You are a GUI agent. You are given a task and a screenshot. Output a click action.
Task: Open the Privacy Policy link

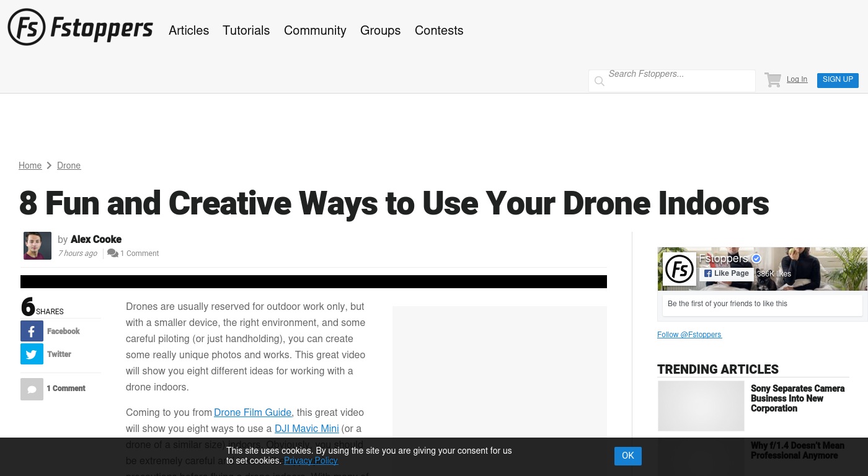(x=311, y=461)
